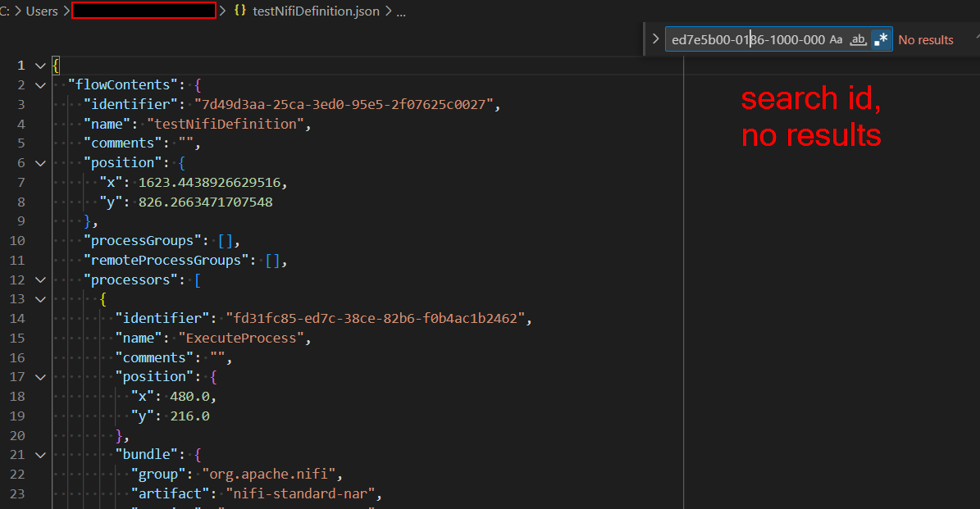This screenshot has width=980, height=509.
Task: Collapse the flowContents object on line 2
Action: (39, 84)
